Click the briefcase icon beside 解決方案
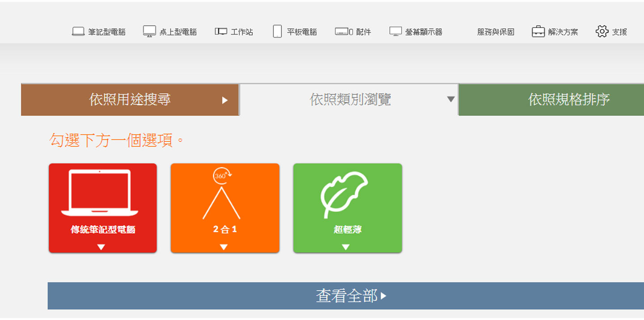 pyautogui.click(x=538, y=31)
